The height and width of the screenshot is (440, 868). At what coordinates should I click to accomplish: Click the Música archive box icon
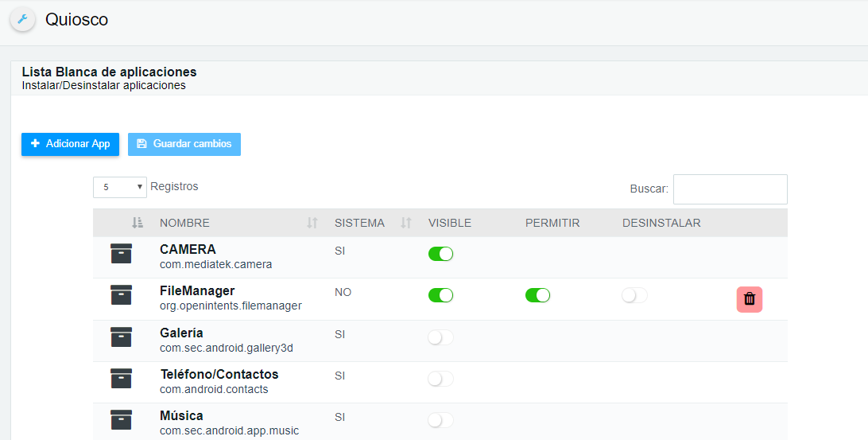pyautogui.click(x=122, y=420)
